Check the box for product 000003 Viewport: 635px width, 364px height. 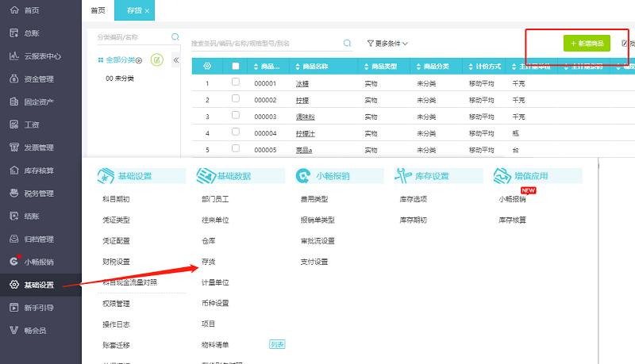pyautogui.click(x=235, y=115)
